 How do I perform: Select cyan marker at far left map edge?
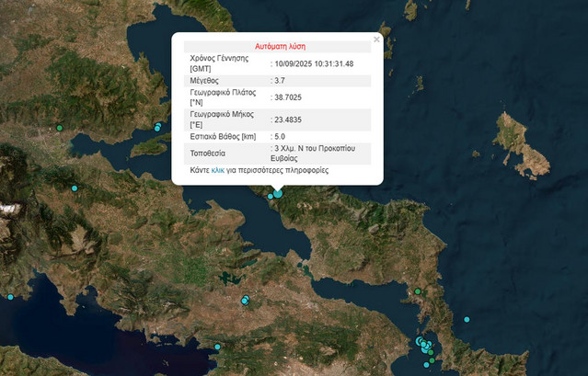[x=10, y=297]
